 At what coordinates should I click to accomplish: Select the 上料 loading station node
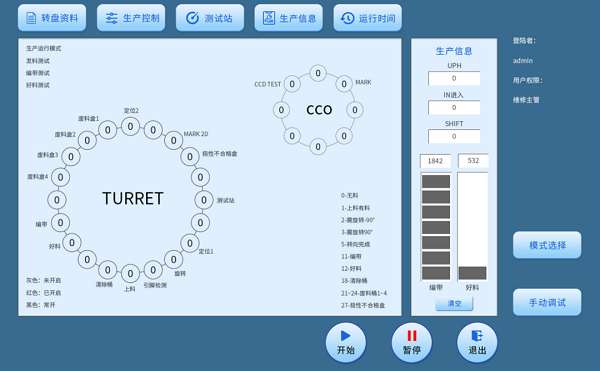130,273
